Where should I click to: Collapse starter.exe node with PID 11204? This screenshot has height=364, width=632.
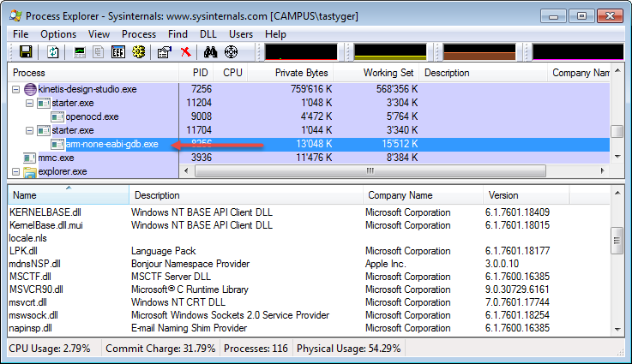coord(29,103)
